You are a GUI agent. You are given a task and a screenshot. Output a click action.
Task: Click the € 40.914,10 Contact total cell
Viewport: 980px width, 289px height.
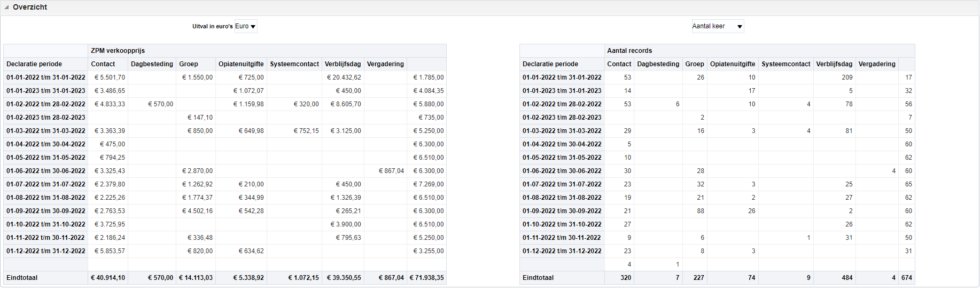(108, 278)
